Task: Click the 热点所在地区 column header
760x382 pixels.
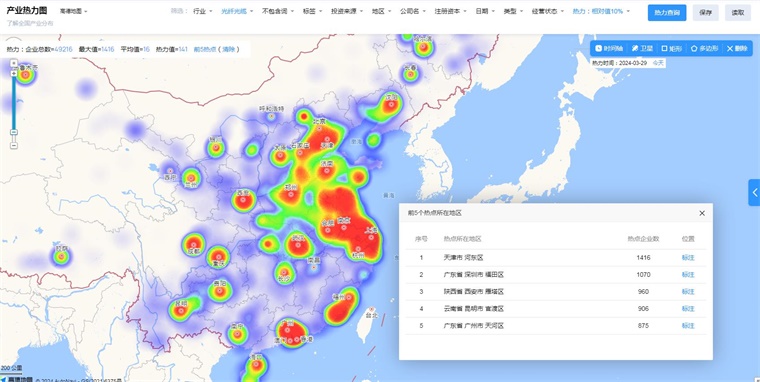Action: (462, 239)
